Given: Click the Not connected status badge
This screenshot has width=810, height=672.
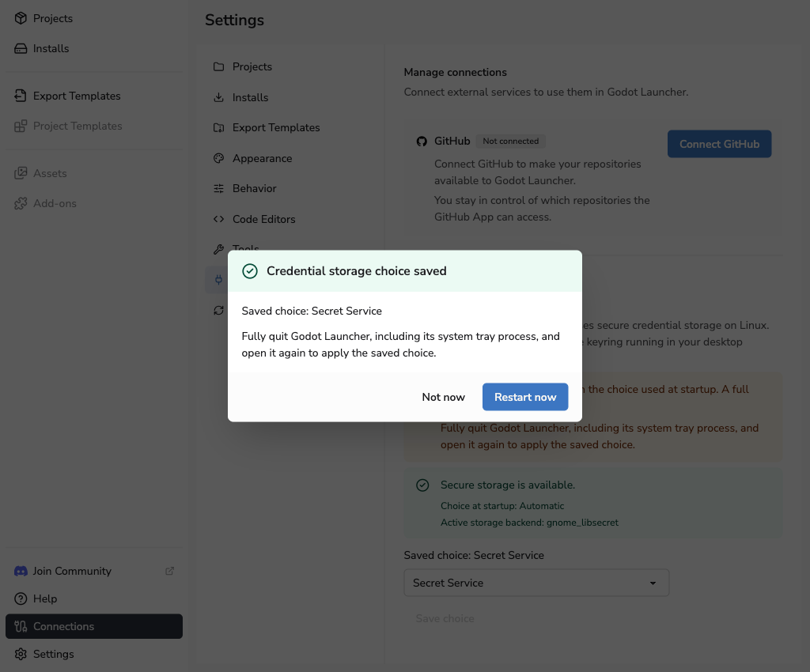Looking at the screenshot, I should (x=510, y=141).
